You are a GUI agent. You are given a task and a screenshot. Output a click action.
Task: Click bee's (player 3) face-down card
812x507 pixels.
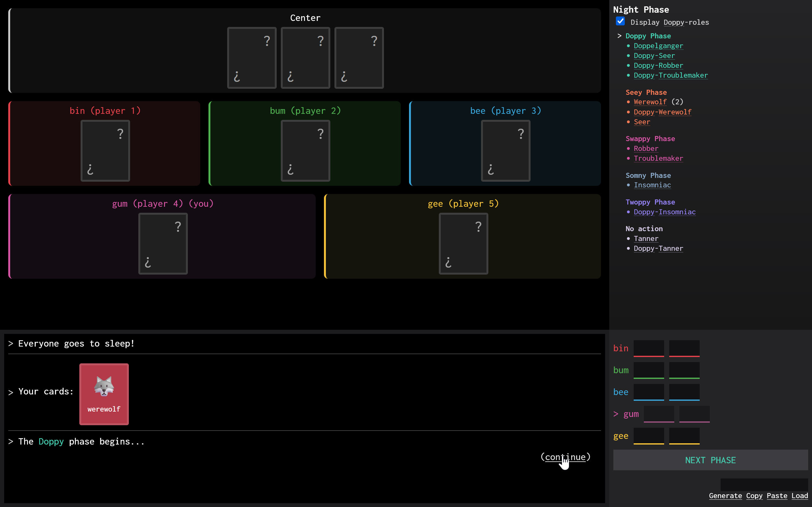tap(506, 151)
